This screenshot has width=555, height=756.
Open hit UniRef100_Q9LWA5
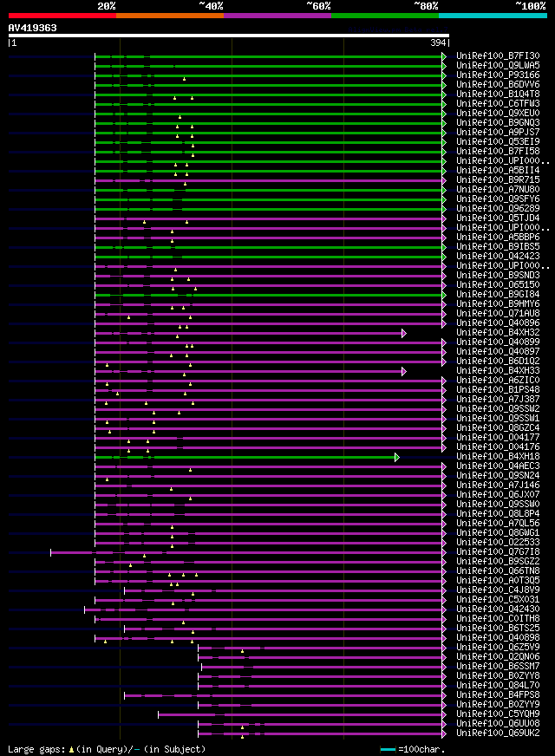coord(498,66)
